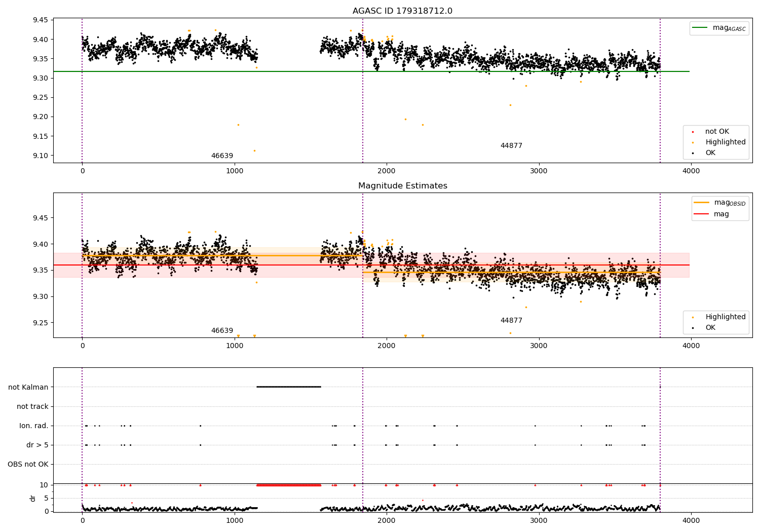The height and width of the screenshot is (532, 760).
Task: Click the mag OBSID legend entry
Action: coord(719,203)
